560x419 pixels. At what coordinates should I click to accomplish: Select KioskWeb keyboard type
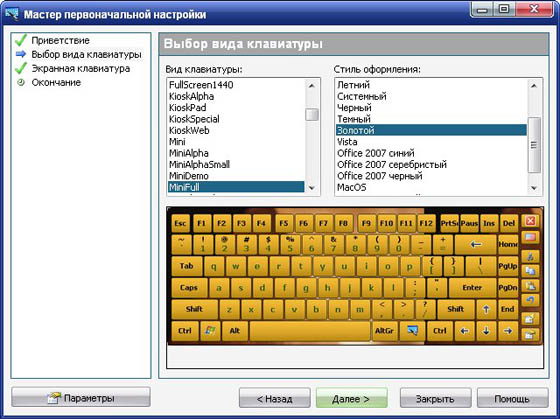coord(236,130)
